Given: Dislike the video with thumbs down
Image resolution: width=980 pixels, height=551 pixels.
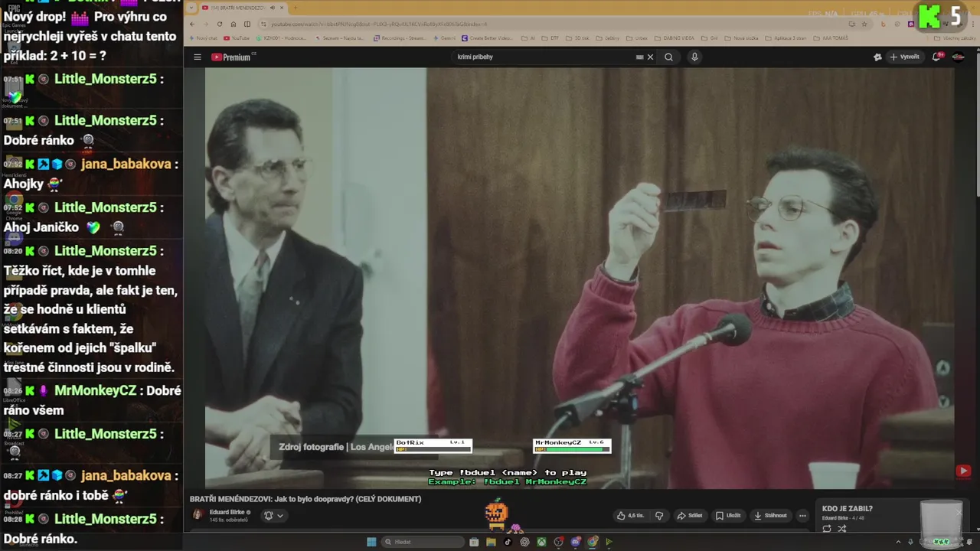Looking at the screenshot, I should [x=659, y=516].
